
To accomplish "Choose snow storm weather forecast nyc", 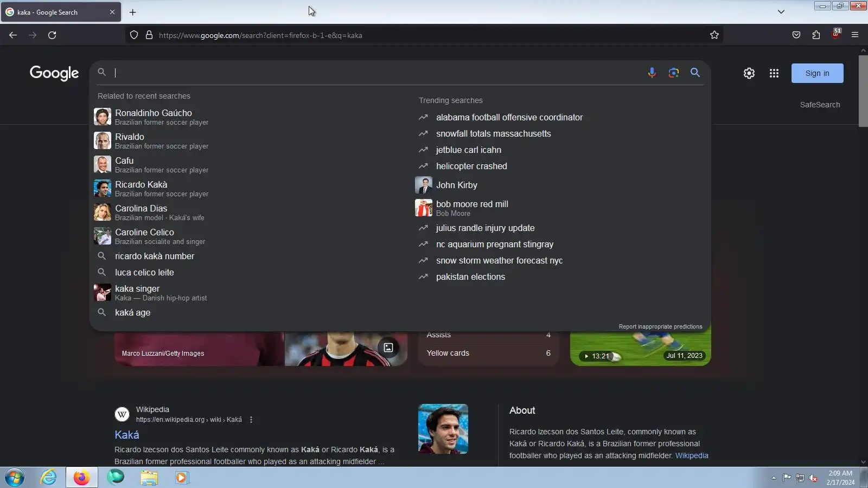I will click(559, 260).
